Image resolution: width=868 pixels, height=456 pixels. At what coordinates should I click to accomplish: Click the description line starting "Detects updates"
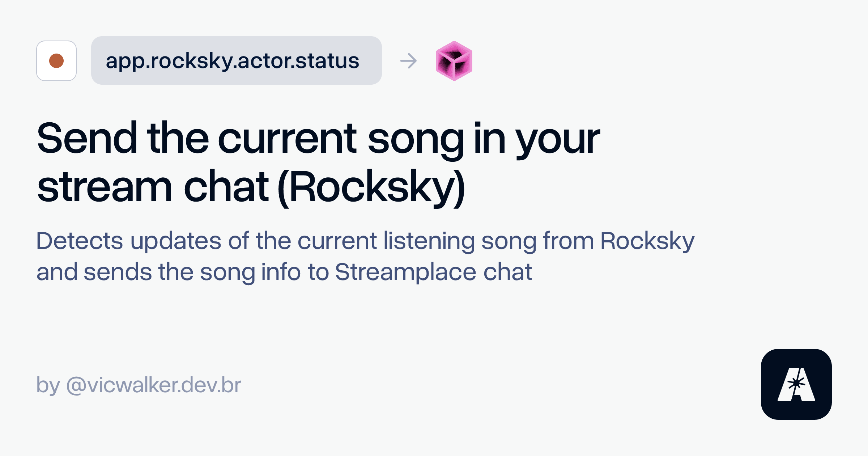coord(365,241)
